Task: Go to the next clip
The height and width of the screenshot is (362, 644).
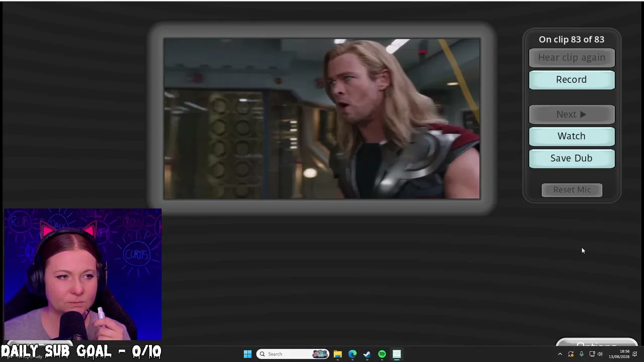Action: (572, 115)
